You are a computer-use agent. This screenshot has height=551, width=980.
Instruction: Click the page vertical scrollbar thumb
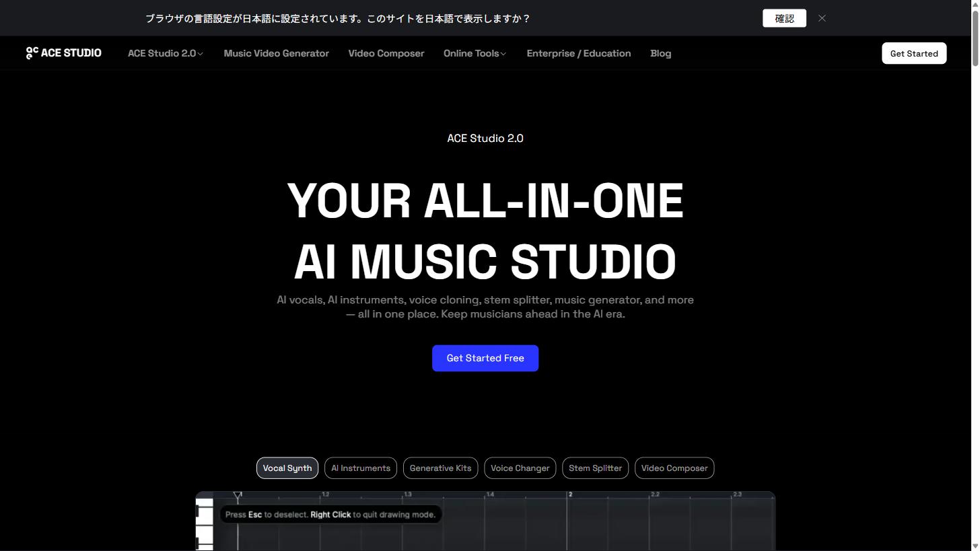(975, 39)
